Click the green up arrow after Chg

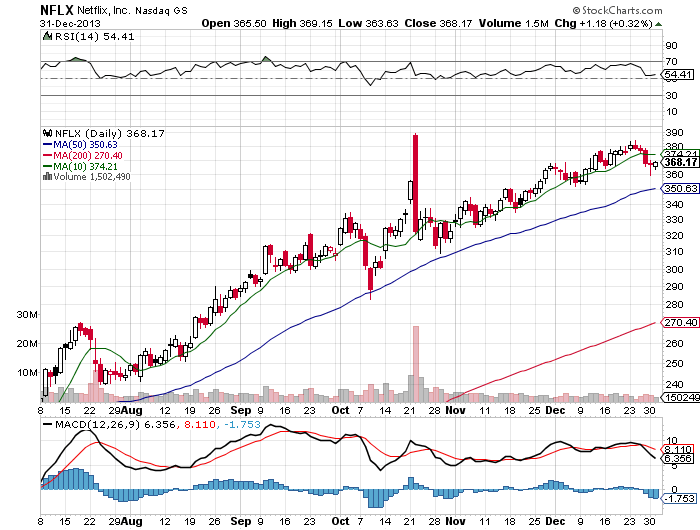[658, 24]
